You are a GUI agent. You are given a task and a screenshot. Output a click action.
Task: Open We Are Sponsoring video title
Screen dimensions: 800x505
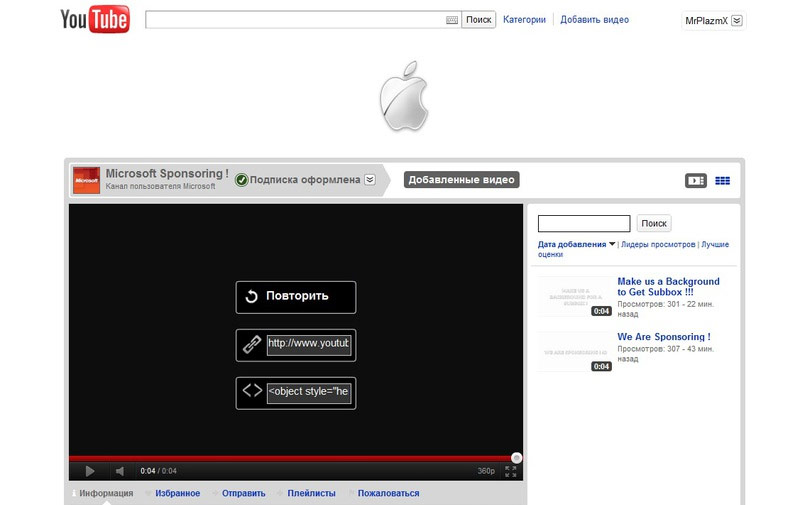pos(664,337)
